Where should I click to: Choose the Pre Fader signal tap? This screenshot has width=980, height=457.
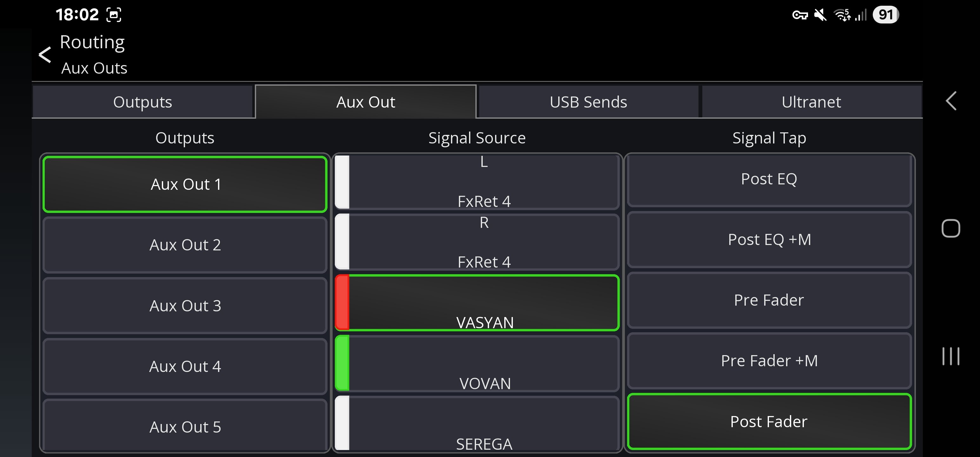click(769, 300)
